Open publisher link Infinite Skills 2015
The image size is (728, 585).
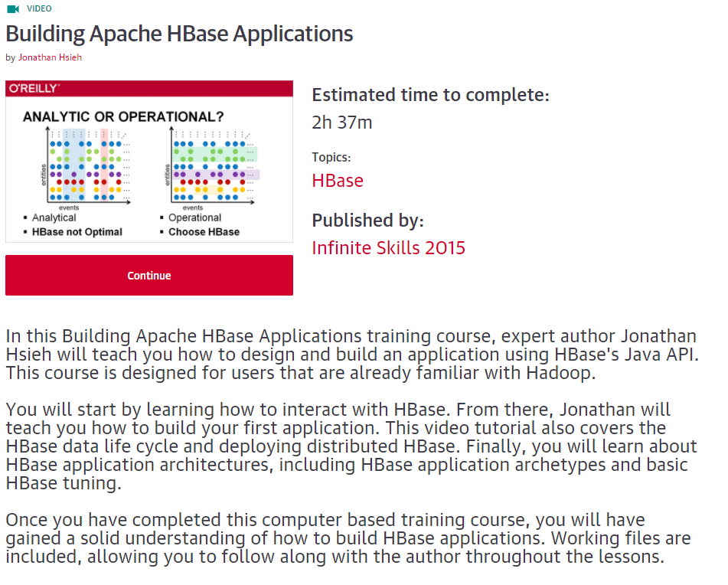pos(389,248)
